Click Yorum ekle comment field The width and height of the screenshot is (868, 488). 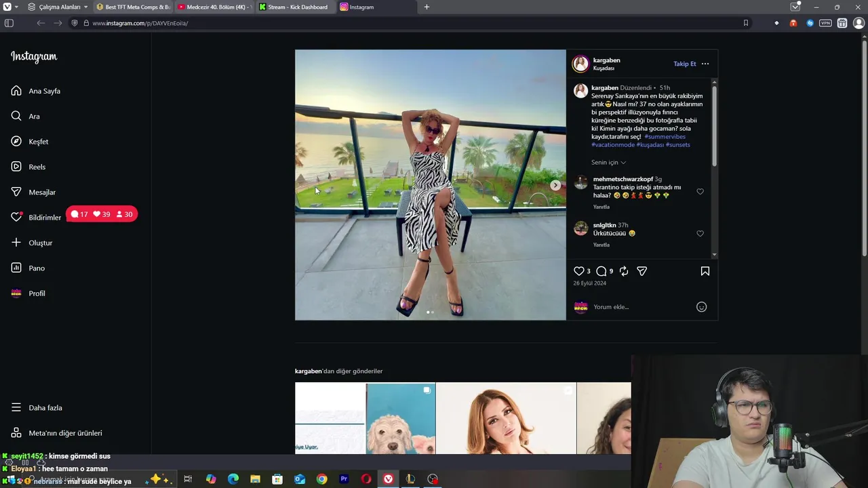(x=641, y=307)
